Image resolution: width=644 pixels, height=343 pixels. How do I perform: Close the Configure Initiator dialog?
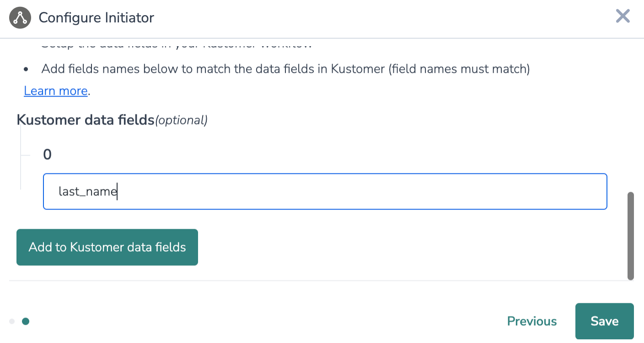[623, 17]
